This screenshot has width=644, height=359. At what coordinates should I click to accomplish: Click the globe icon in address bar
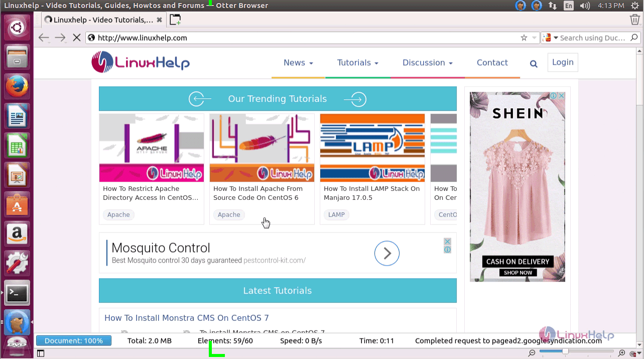click(91, 38)
